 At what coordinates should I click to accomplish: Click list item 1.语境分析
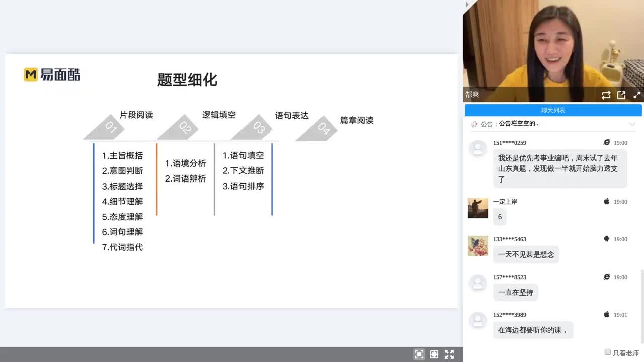click(185, 163)
